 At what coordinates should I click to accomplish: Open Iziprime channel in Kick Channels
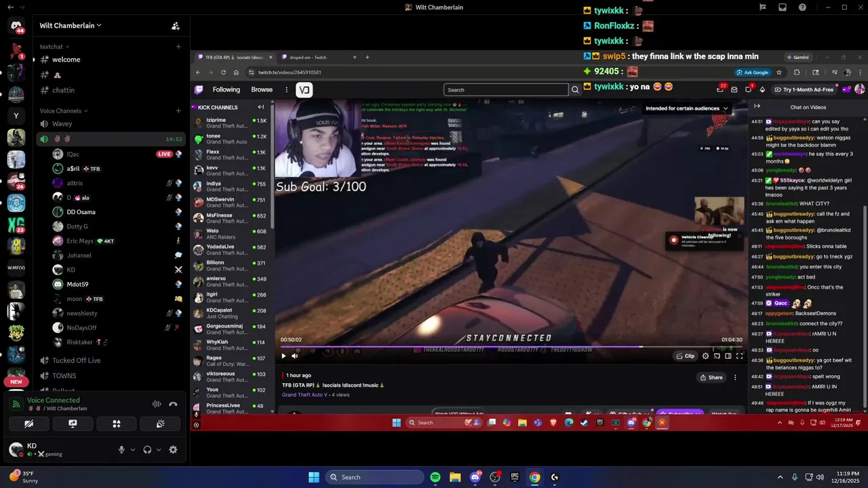point(232,123)
